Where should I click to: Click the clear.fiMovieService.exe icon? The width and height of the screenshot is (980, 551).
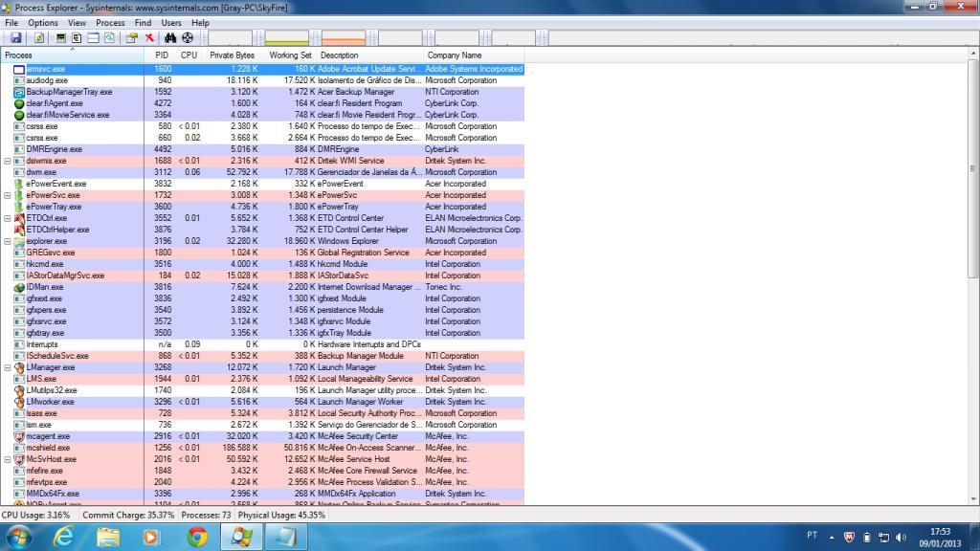click(19, 115)
